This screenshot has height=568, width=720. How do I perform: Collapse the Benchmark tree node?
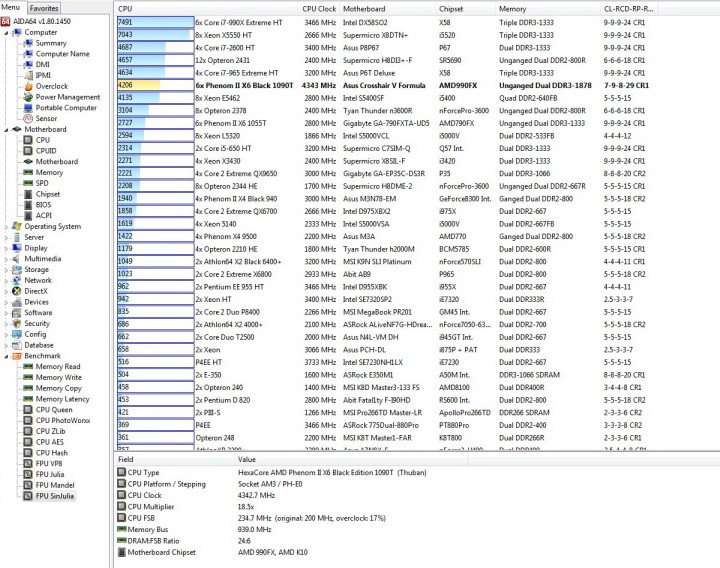(x=6, y=356)
